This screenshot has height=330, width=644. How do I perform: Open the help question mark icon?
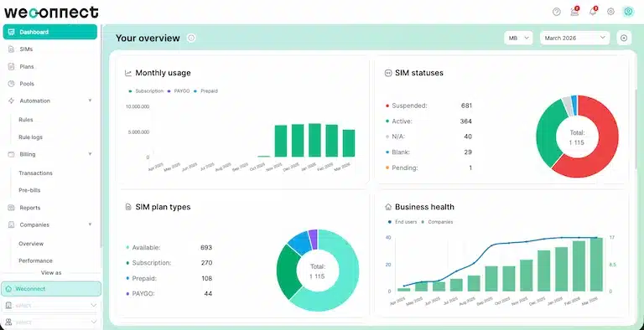pyautogui.click(x=556, y=12)
